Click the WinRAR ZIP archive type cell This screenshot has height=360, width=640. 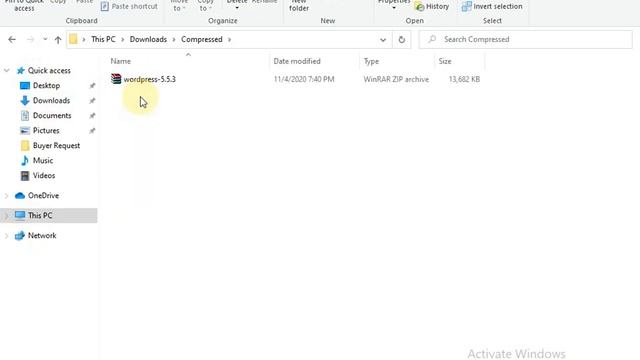pos(396,79)
